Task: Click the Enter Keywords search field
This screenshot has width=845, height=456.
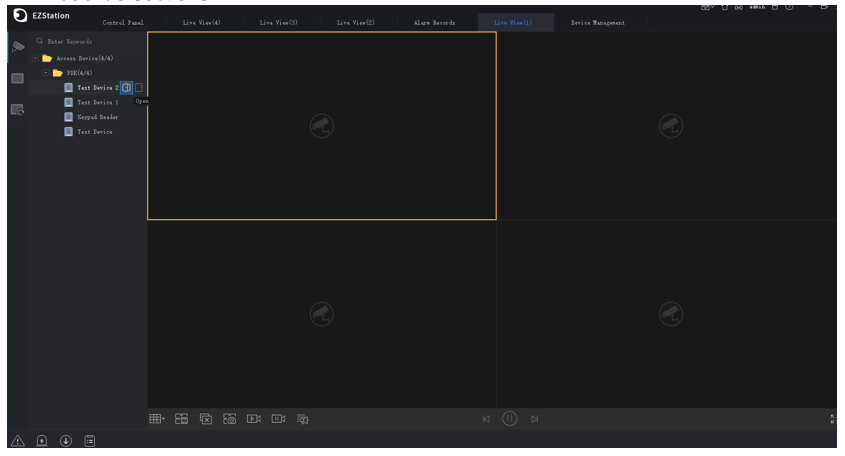Action: coord(89,42)
